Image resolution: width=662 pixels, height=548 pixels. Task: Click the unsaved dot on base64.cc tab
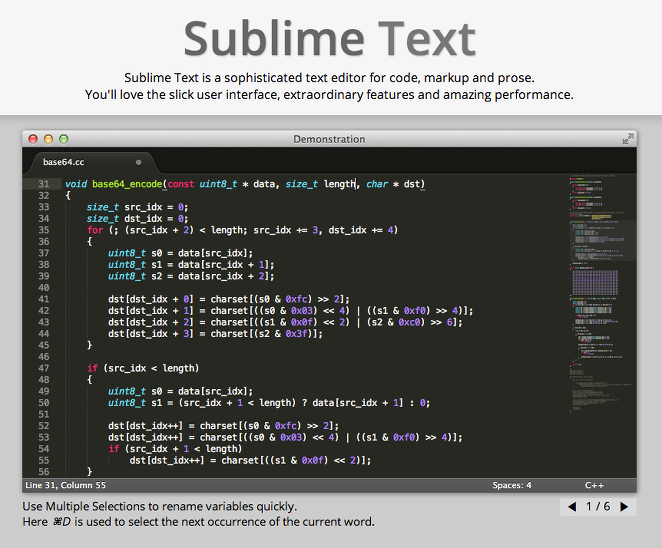pos(138,162)
